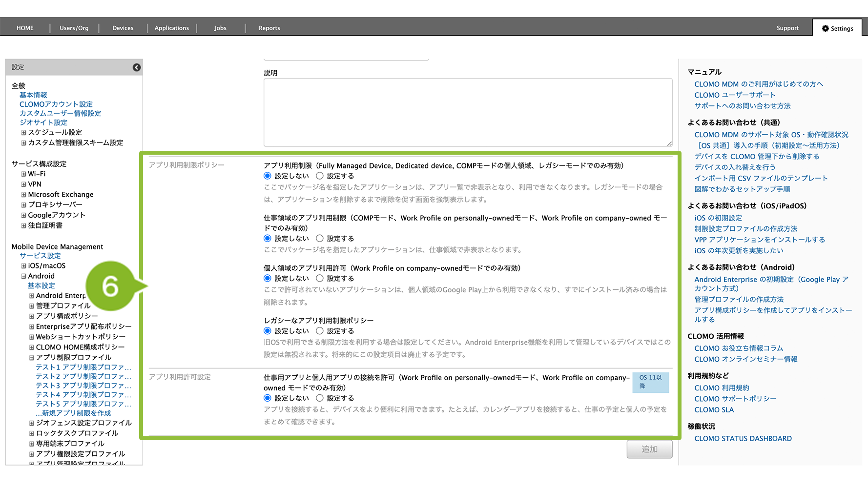Go to the Applications menu
This screenshot has height=488, width=868.
(x=171, y=28)
